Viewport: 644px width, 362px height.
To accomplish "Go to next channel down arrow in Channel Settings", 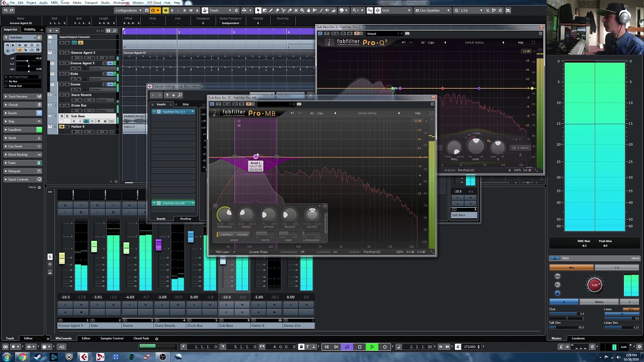I will coord(174,95).
